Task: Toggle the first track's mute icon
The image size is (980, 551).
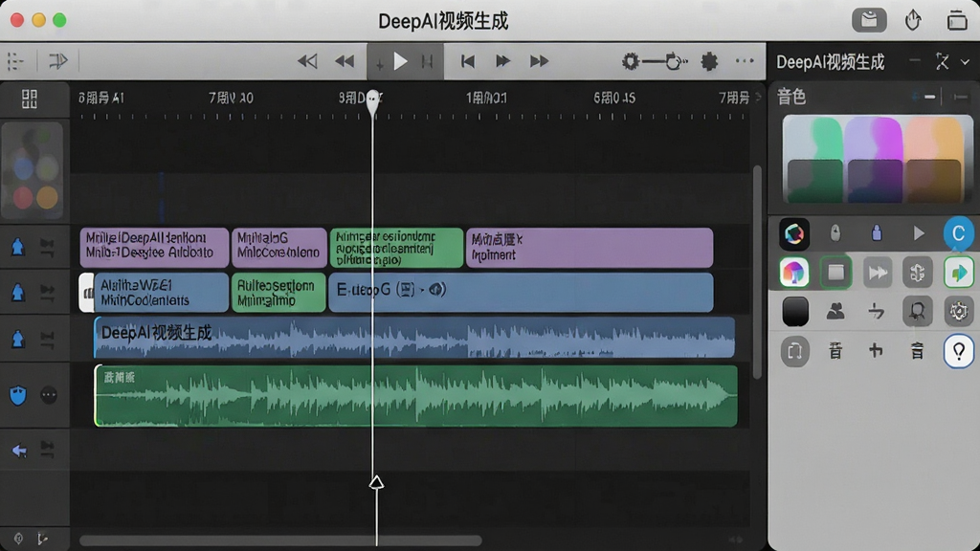Action: click(47, 247)
